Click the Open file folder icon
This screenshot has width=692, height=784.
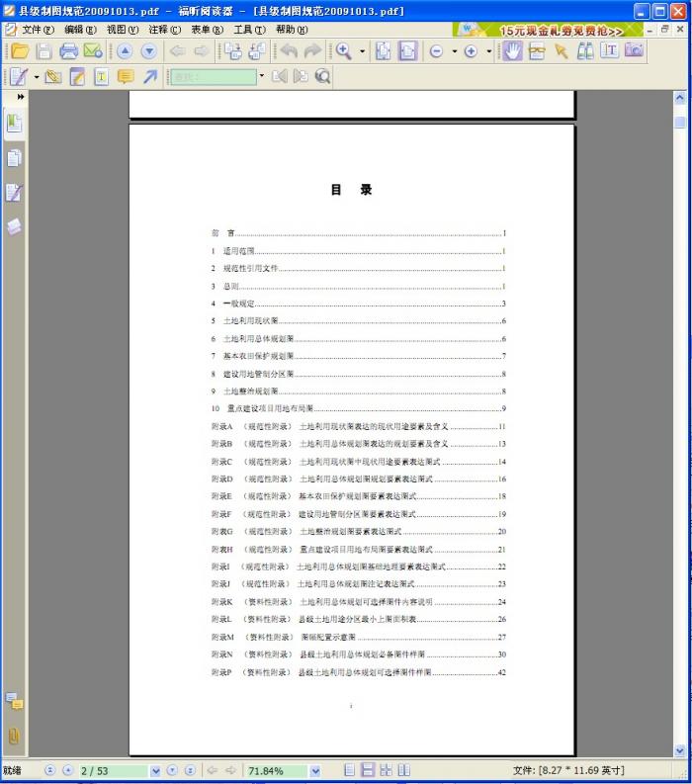(19, 51)
